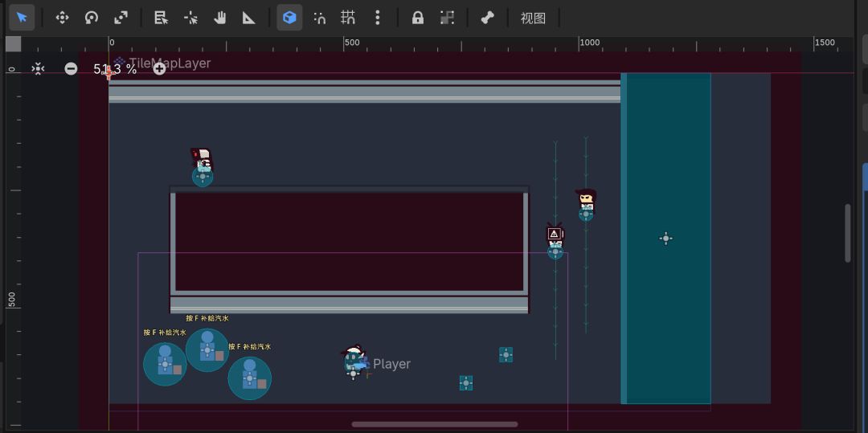
Task: Switch to the Scale mode tool
Action: click(x=121, y=18)
